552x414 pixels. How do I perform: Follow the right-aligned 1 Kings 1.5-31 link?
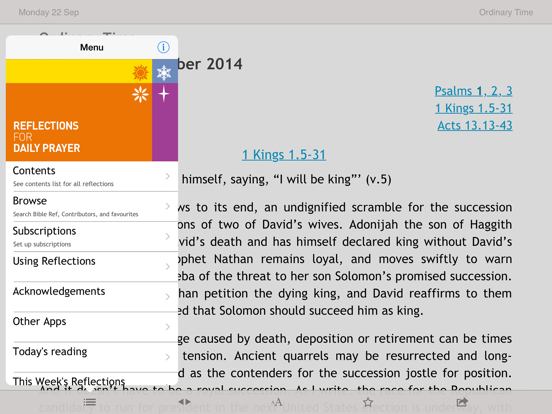pyautogui.click(x=474, y=108)
